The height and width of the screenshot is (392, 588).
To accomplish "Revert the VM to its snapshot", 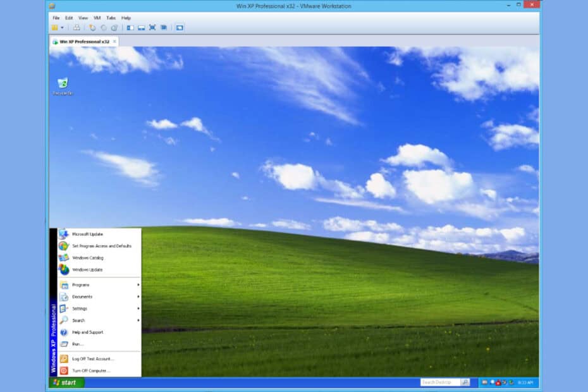I will [104, 27].
